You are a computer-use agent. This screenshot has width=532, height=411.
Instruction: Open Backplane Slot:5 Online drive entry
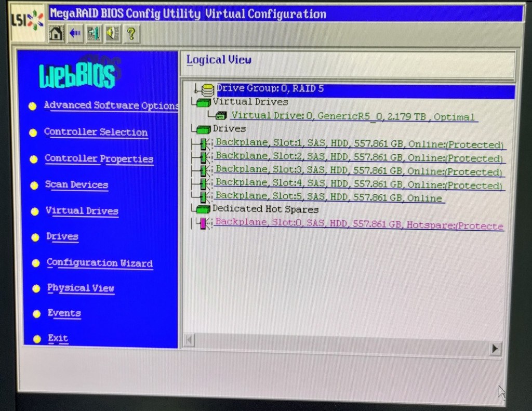click(x=329, y=197)
